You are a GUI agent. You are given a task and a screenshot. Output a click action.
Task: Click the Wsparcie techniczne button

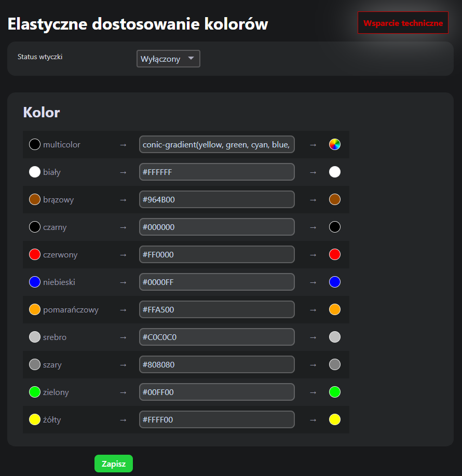point(403,23)
